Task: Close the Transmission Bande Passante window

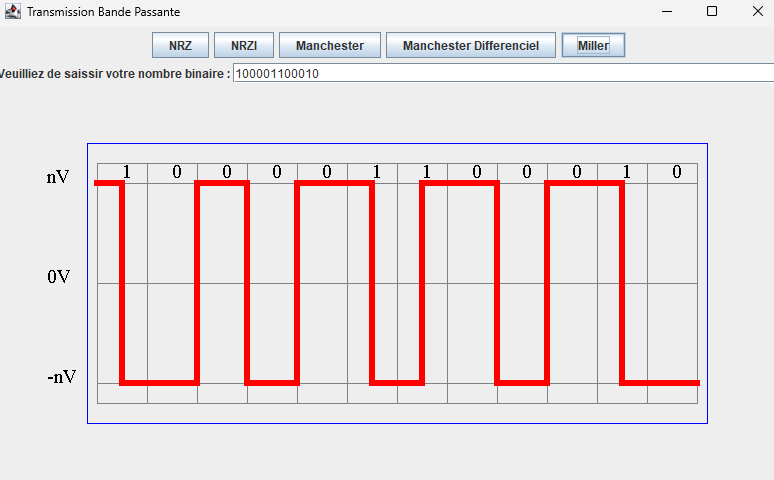Action: point(758,11)
